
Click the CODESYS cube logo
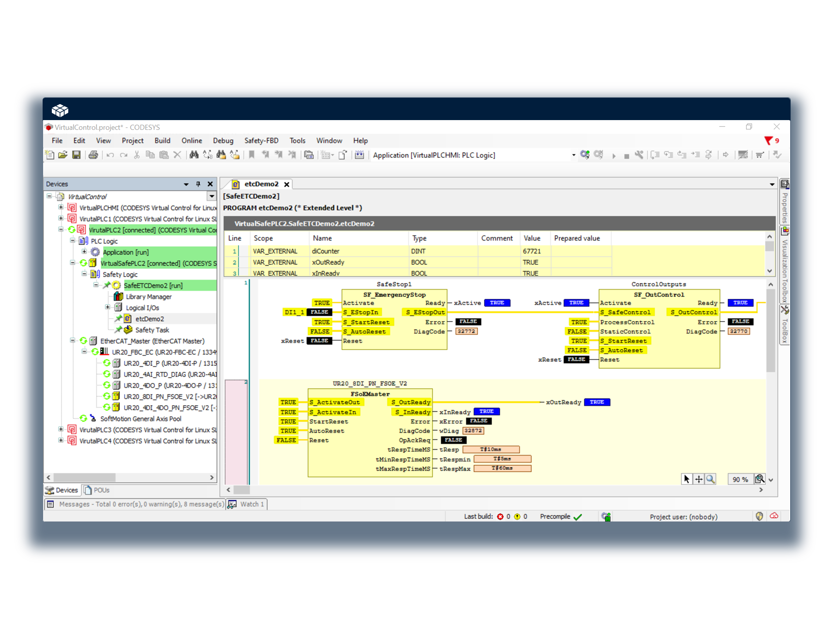(x=60, y=110)
